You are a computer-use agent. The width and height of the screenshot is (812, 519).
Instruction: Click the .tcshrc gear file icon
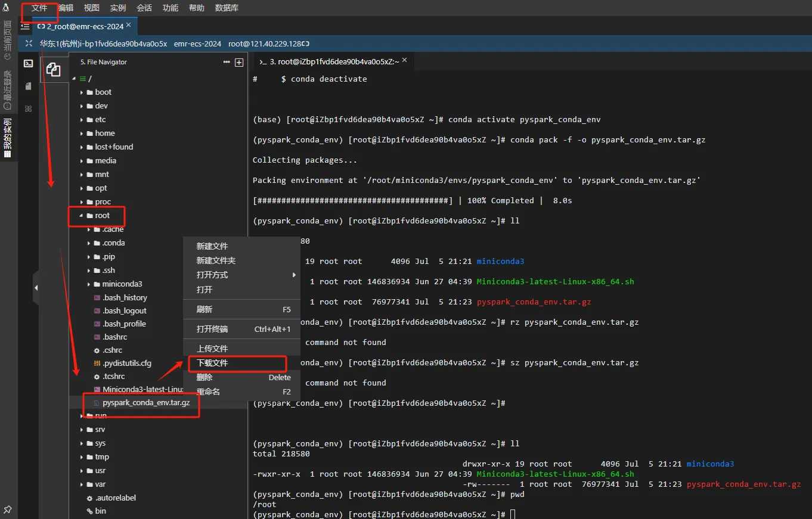pyautogui.click(x=97, y=377)
